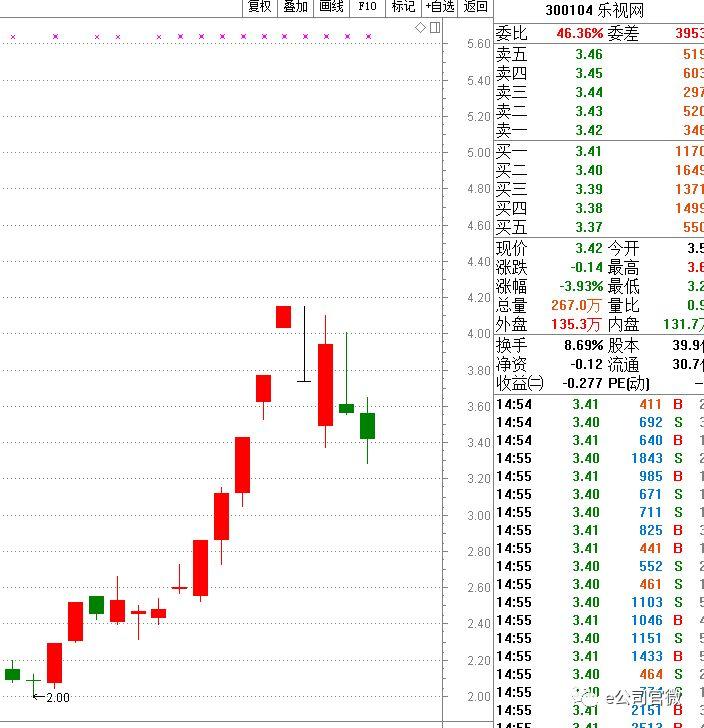Screen dimensions: 704x728
Task: Click the tick row with volume 1433
Action: click(599, 656)
